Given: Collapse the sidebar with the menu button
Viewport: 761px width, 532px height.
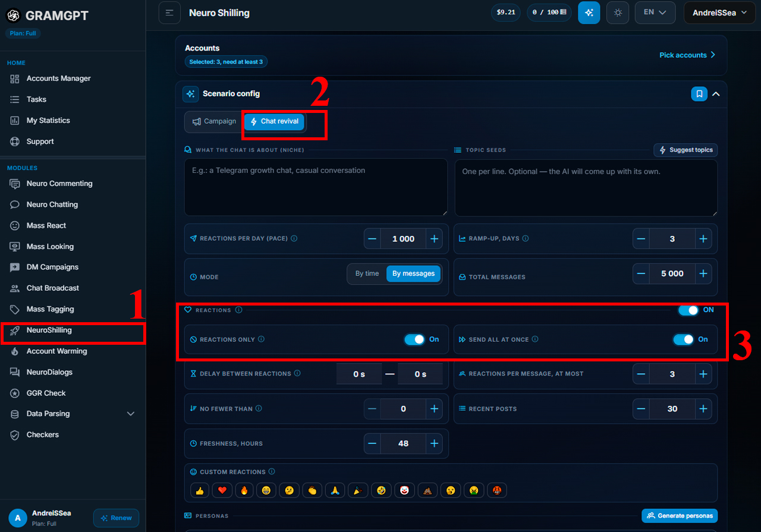Looking at the screenshot, I should pyautogui.click(x=169, y=12).
